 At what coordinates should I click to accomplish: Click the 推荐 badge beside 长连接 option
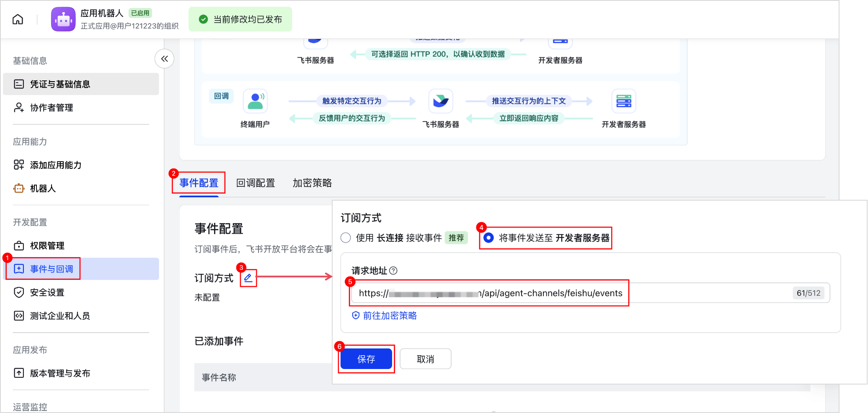[x=456, y=238]
